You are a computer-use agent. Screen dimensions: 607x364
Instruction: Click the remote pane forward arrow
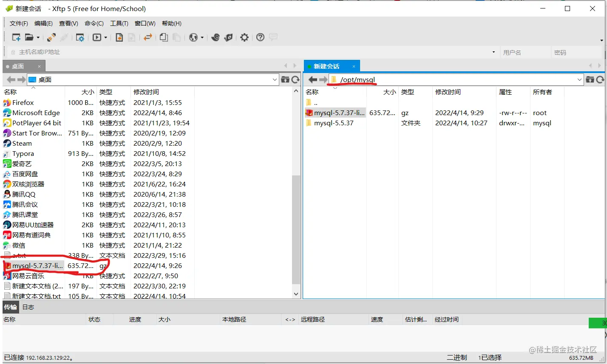[323, 79]
